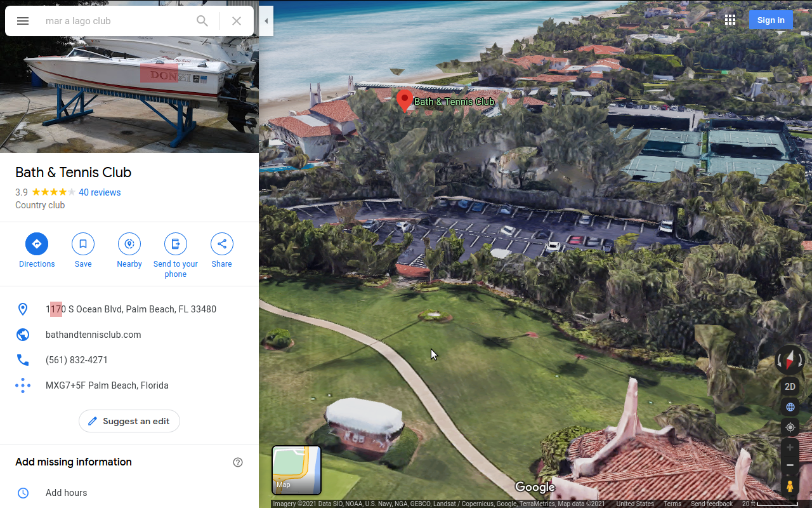
Task: Toggle the globe view button
Action: 790,407
